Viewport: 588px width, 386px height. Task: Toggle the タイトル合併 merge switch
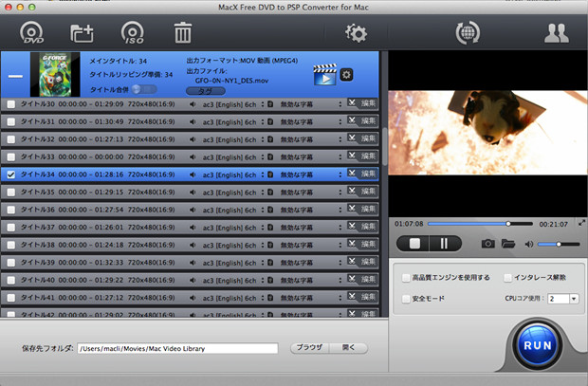tap(144, 89)
